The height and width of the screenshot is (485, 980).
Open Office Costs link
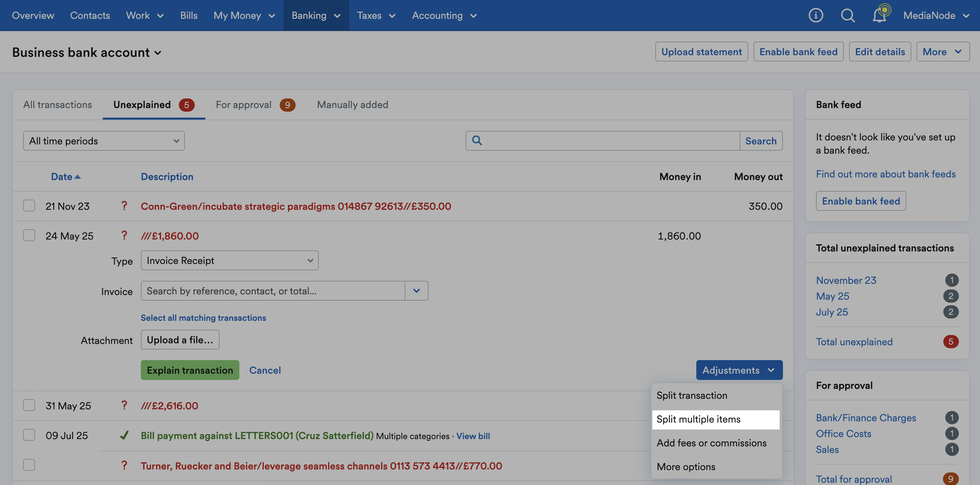pos(843,434)
